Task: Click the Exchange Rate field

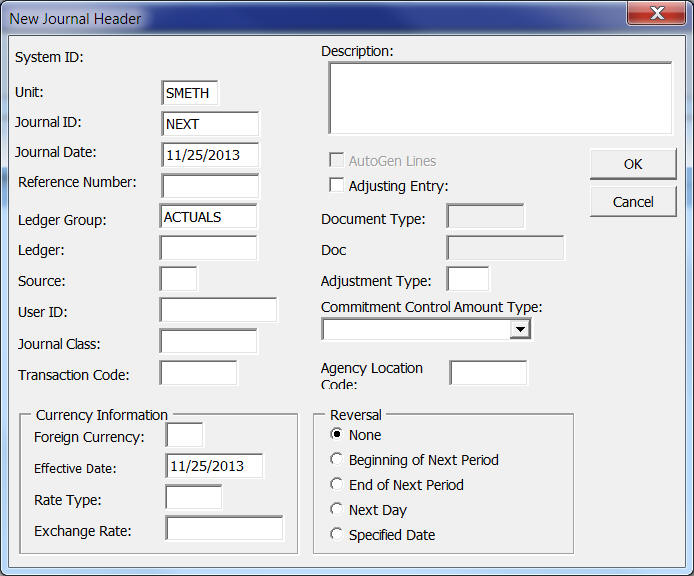Action: 224,529
